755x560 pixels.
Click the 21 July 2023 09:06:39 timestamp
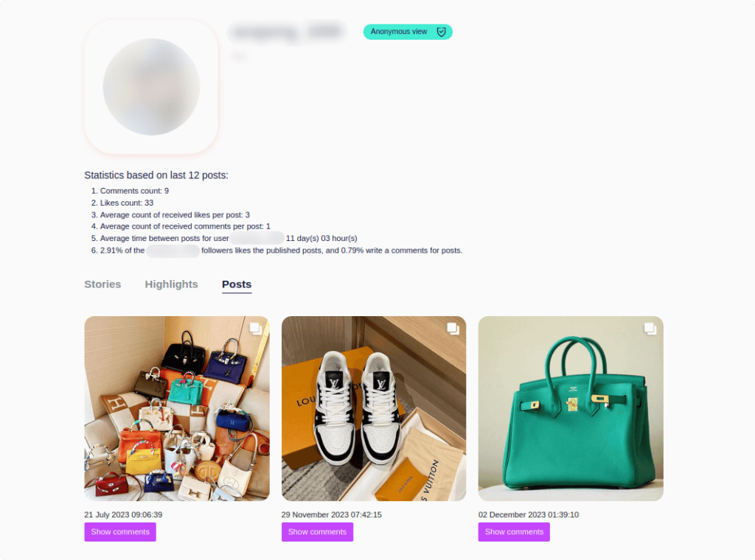123,515
